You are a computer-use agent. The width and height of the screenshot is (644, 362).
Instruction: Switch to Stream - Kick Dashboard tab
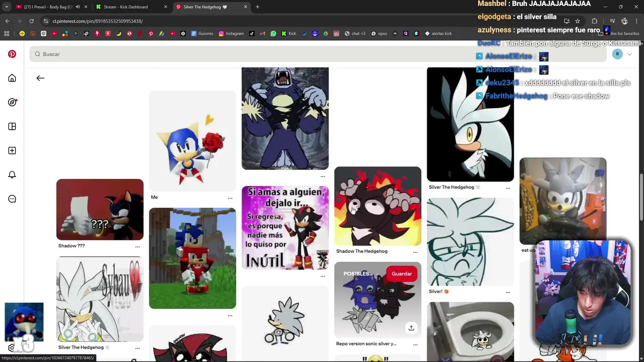[x=131, y=7]
